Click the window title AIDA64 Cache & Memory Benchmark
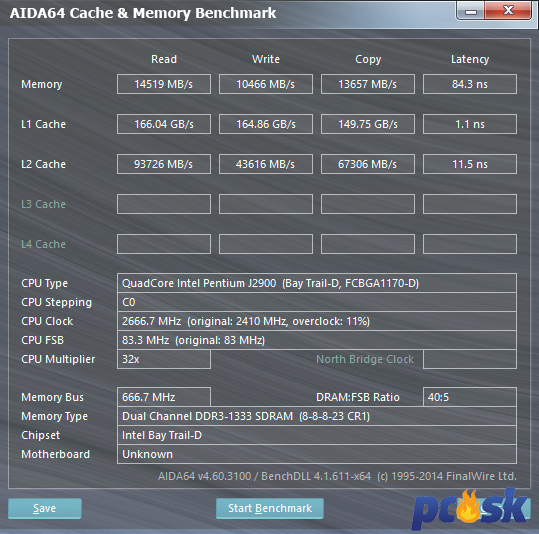This screenshot has width=539, height=534. coord(143,13)
